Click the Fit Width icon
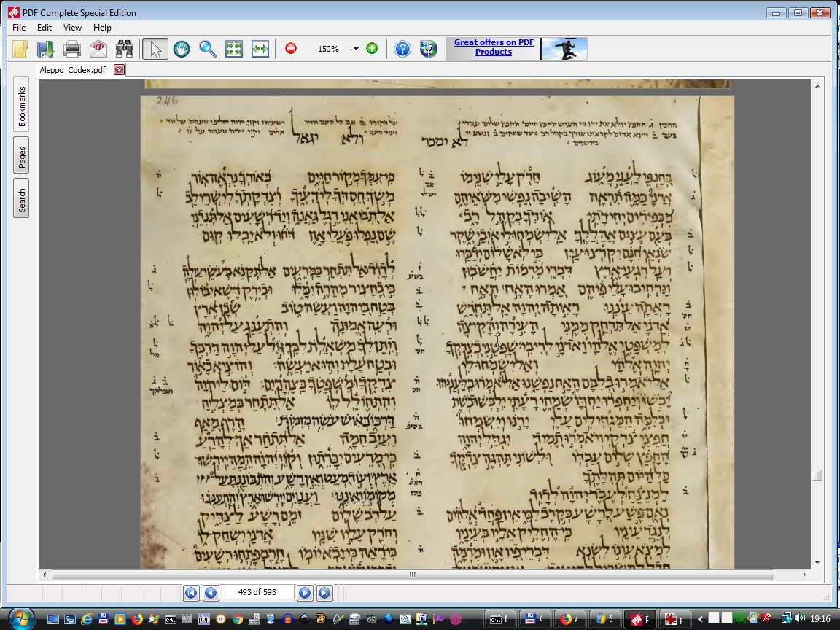The image size is (840, 630). [x=260, y=49]
